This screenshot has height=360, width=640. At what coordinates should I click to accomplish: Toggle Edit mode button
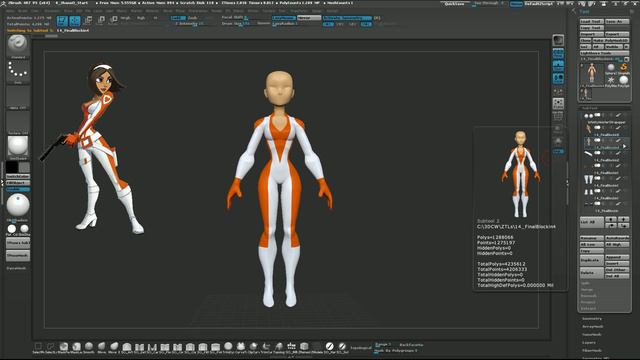(x=62, y=20)
